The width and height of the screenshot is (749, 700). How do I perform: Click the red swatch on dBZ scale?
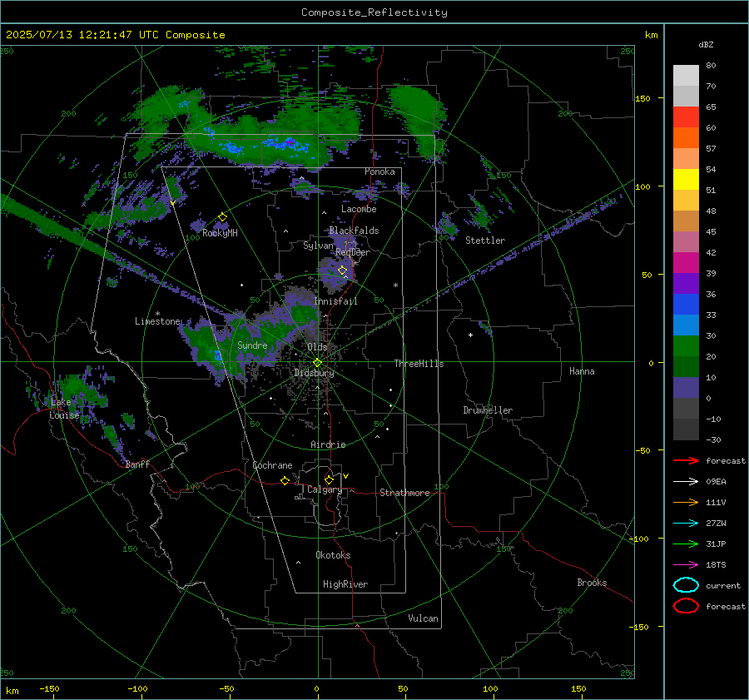pos(686,117)
